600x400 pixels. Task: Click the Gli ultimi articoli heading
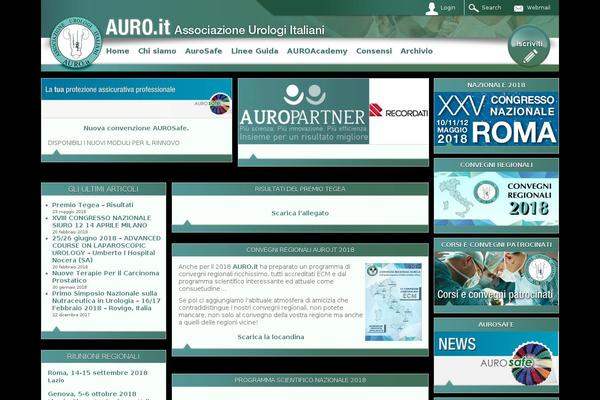[x=103, y=189]
